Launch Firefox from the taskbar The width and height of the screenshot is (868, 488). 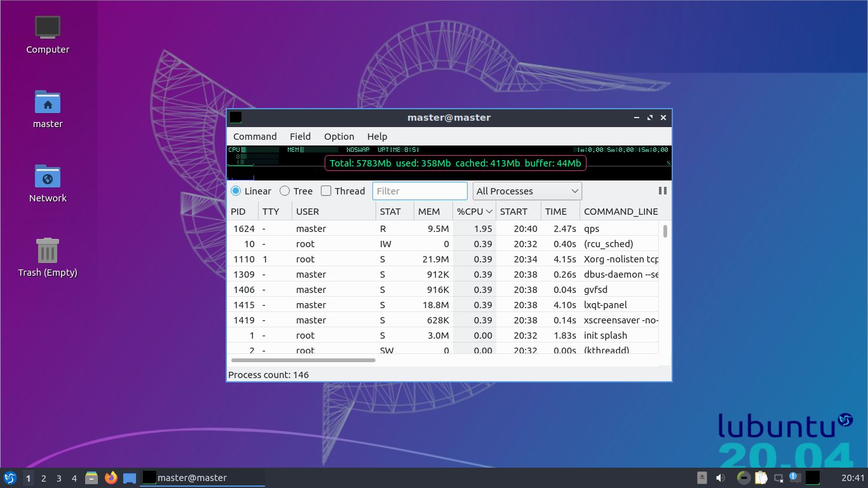click(111, 477)
